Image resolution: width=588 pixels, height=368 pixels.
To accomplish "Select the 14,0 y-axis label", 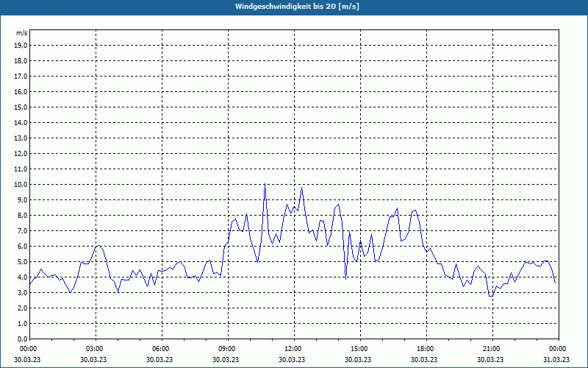I will [21, 123].
